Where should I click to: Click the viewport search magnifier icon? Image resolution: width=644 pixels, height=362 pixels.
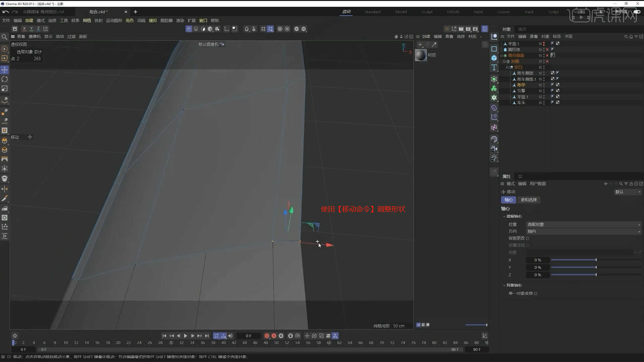tap(4, 37)
